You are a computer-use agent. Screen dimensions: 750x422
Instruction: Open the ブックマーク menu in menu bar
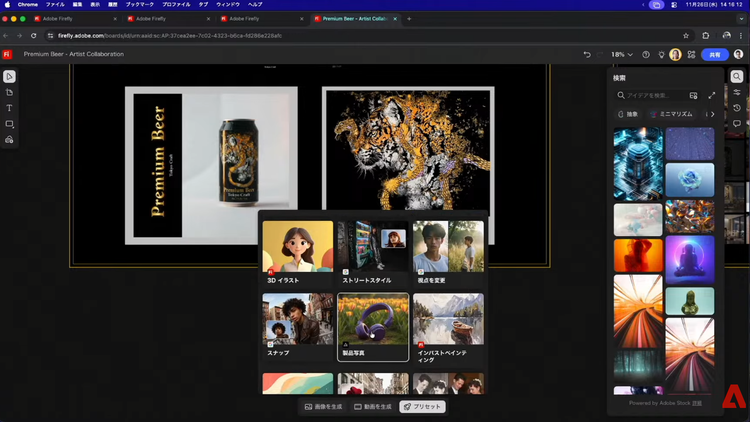[139, 4]
